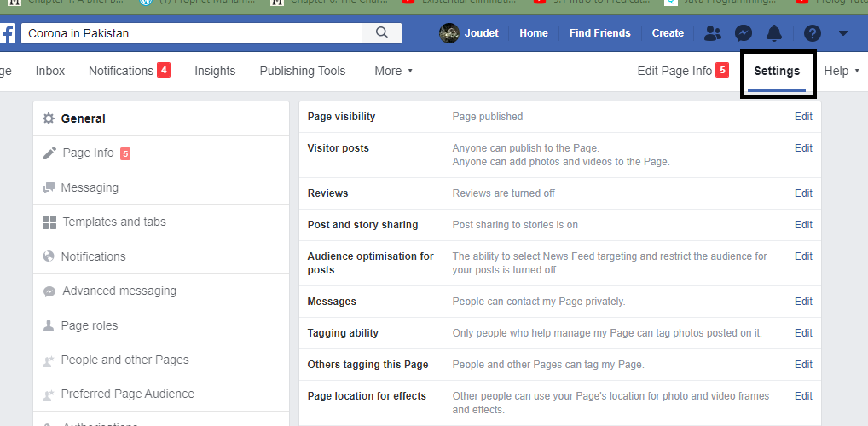Edit the Reviews setting
Image resolution: width=868 pixels, height=426 pixels.
click(x=804, y=193)
